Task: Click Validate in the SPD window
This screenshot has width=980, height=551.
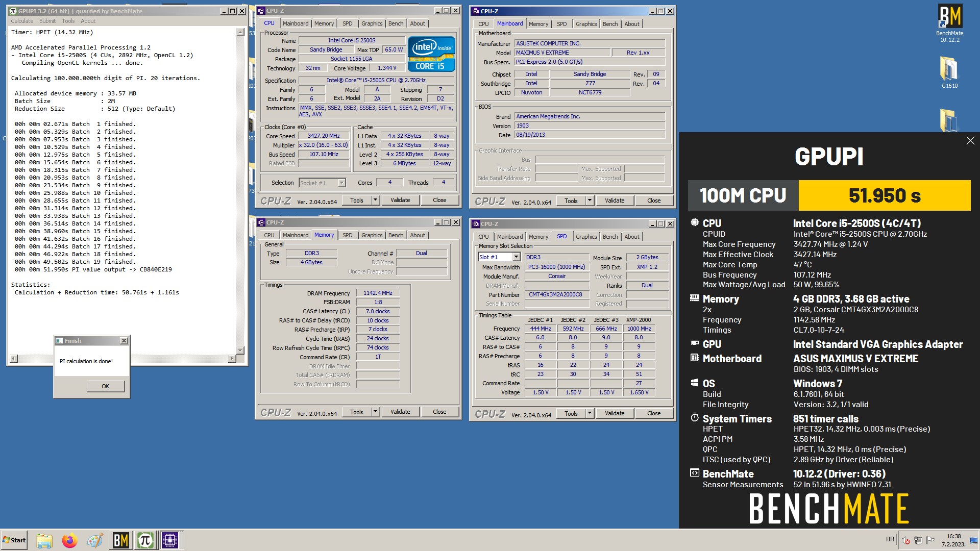Action: click(x=615, y=414)
